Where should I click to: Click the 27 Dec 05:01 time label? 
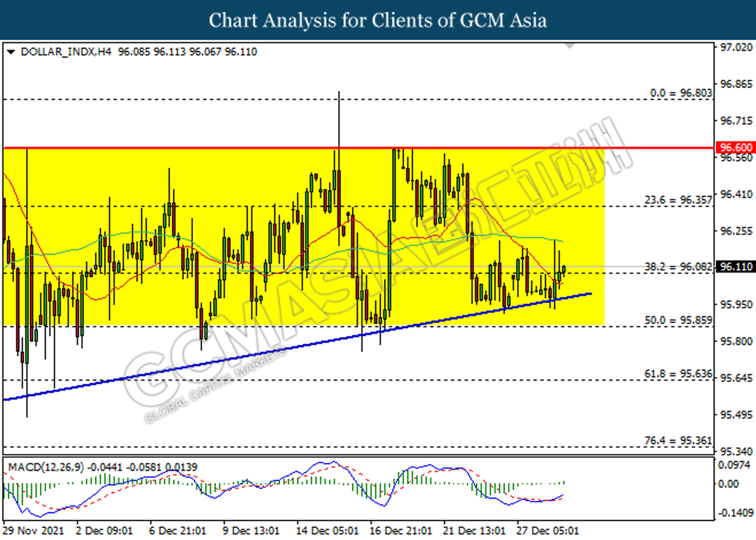point(547,530)
